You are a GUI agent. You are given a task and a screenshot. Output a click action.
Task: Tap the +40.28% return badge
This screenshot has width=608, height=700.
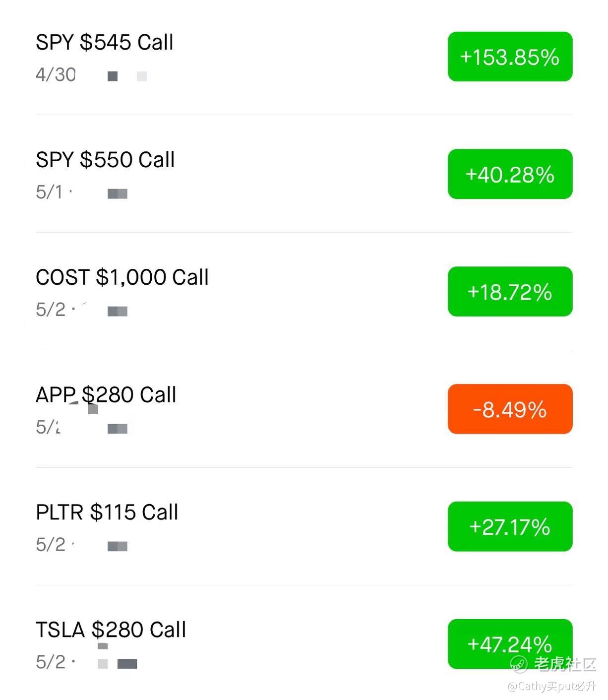click(x=510, y=174)
